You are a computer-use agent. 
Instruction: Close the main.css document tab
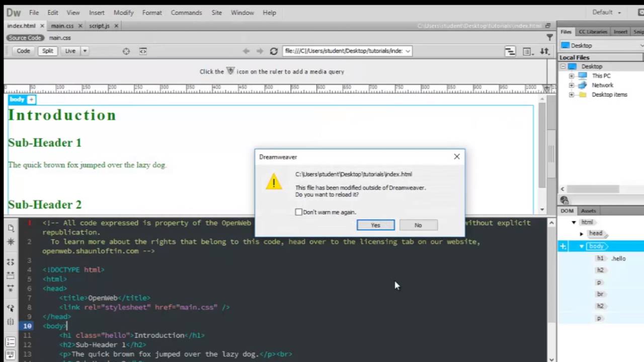(x=79, y=26)
